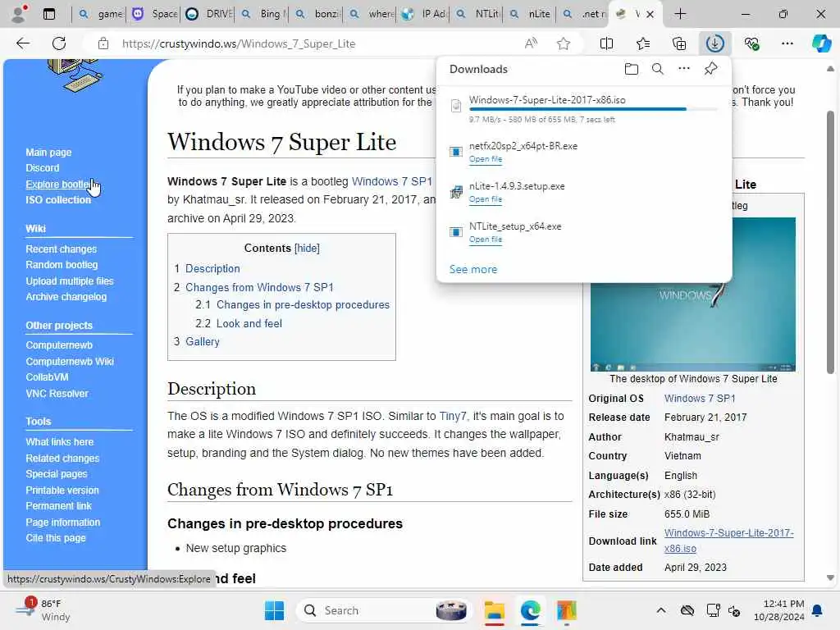This screenshot has width=840, height=630.
Task: Click the taskbar Search box
Action: pyautogui.click(x=383, y=610)
